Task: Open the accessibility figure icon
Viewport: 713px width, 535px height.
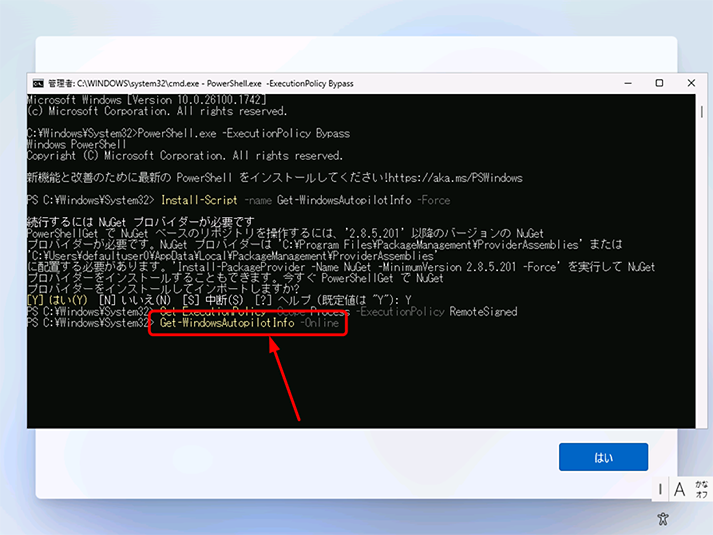Action: [x=663, y=519]
